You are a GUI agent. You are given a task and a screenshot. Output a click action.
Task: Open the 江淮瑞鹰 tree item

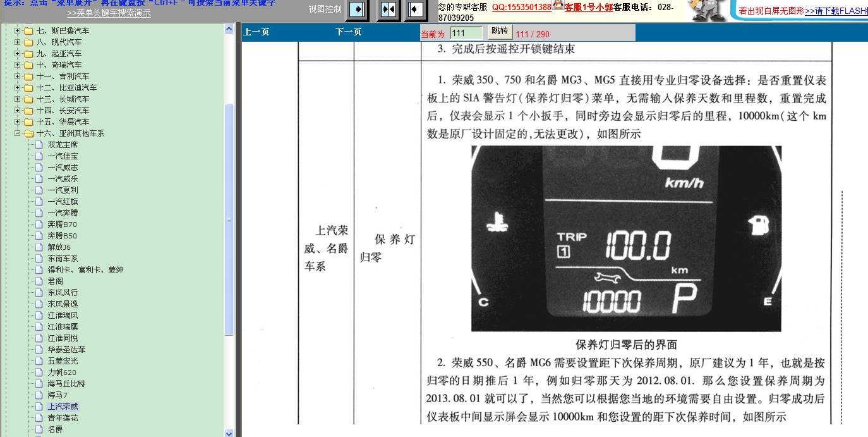coord(63,327)
